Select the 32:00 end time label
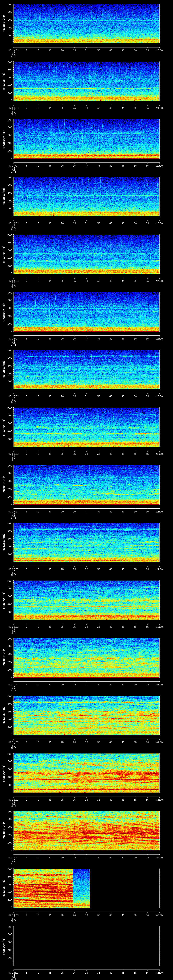 (x=159, y=742)
